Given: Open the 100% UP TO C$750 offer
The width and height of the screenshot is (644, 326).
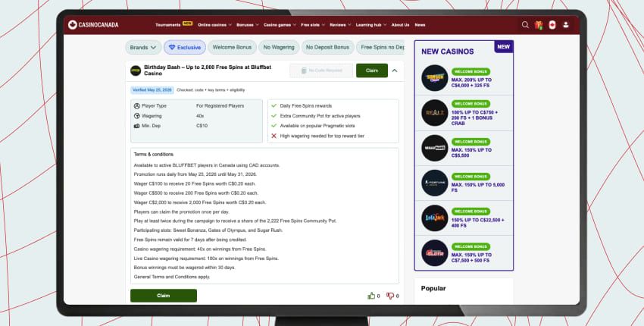Looking at the screenshot, I should click(x=474, y=118).
